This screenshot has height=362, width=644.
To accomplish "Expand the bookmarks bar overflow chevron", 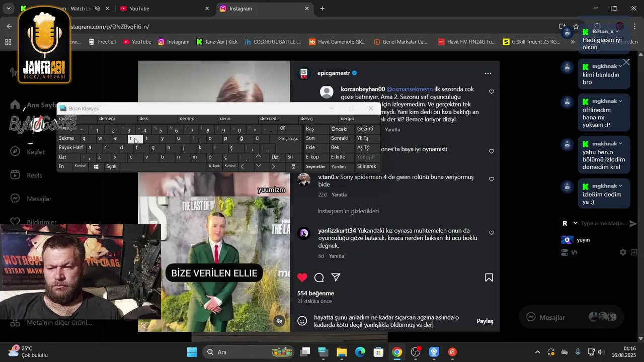I will pyautogui.click(x=573, y=42).
